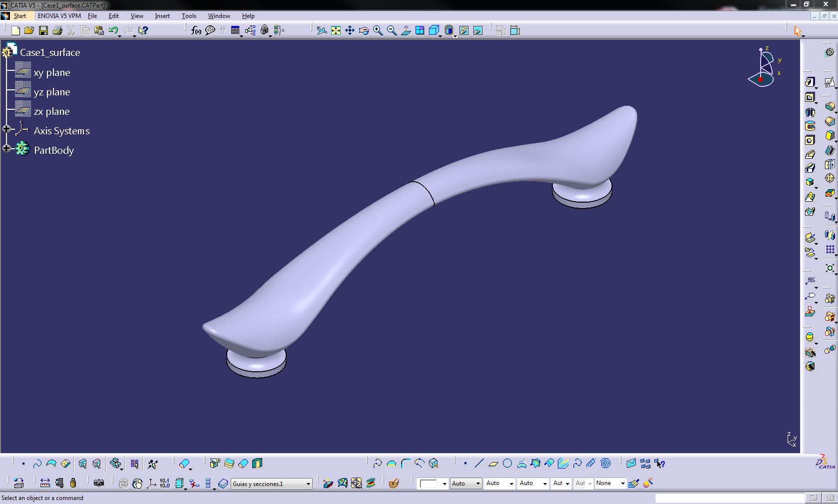The image size is (838, 504).
Task: Choose the Normal View tool
Action: tap(406, 31)
